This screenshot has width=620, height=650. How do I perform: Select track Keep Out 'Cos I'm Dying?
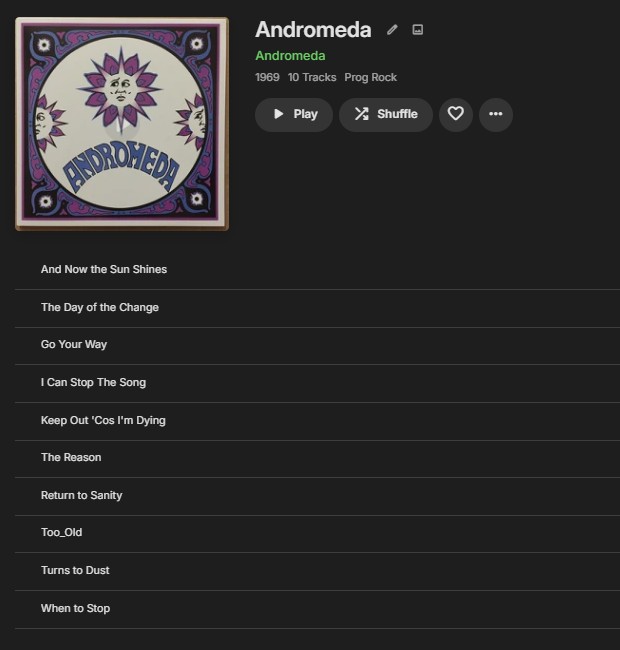317,421
